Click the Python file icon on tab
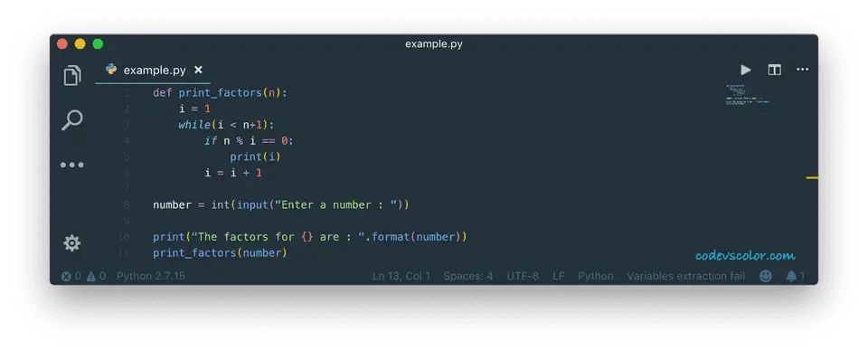The width and height of the screenshot is (868, 351). coord(111,69)
